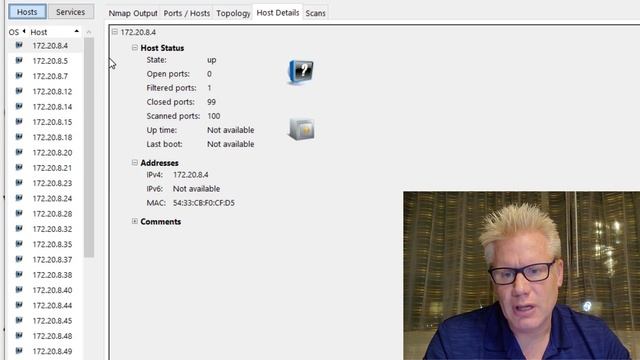Open the Topology tab
The image size is (640, 360).
(x=233, y=13)
